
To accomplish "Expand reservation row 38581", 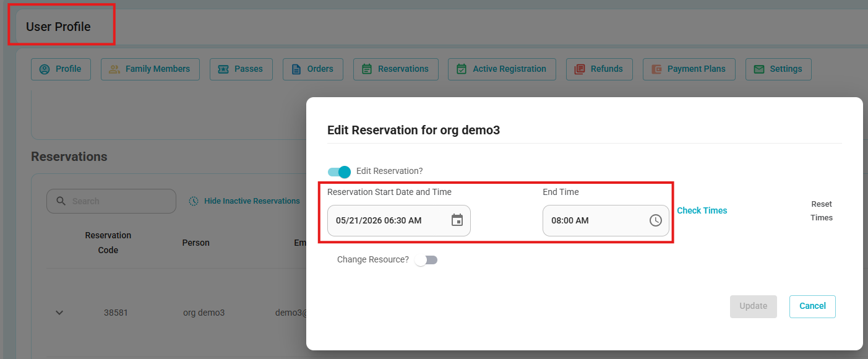I will (x=59, y=313).
